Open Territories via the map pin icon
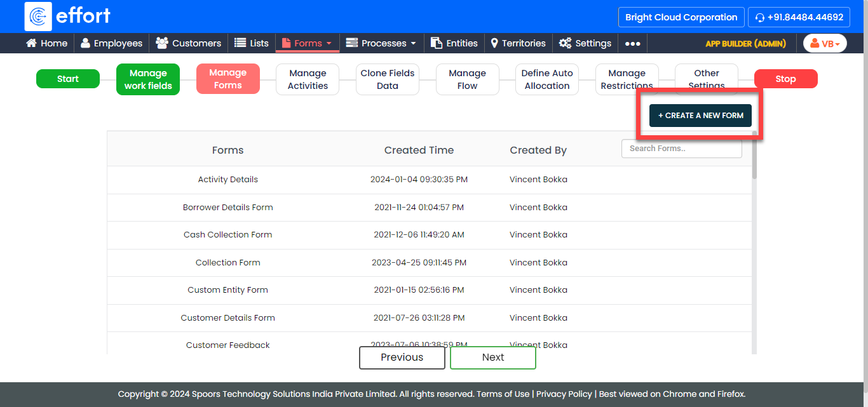The width and height of the screenshot is (868, 407). pos(494,43)
